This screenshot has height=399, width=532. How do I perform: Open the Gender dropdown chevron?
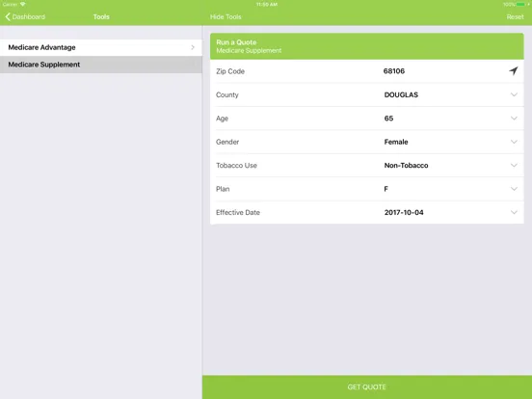tap(514, 142)
